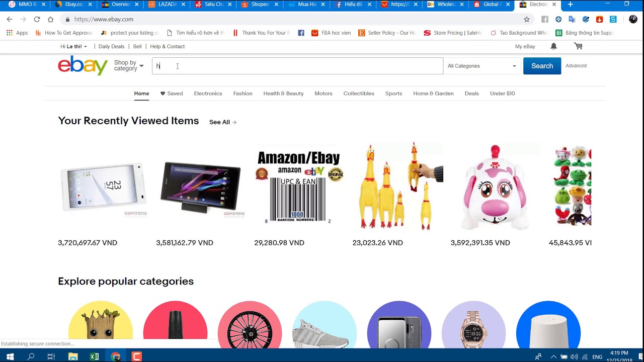
Task: Switch to Chrome on the taskbar
Action: [x=116, y=356]
